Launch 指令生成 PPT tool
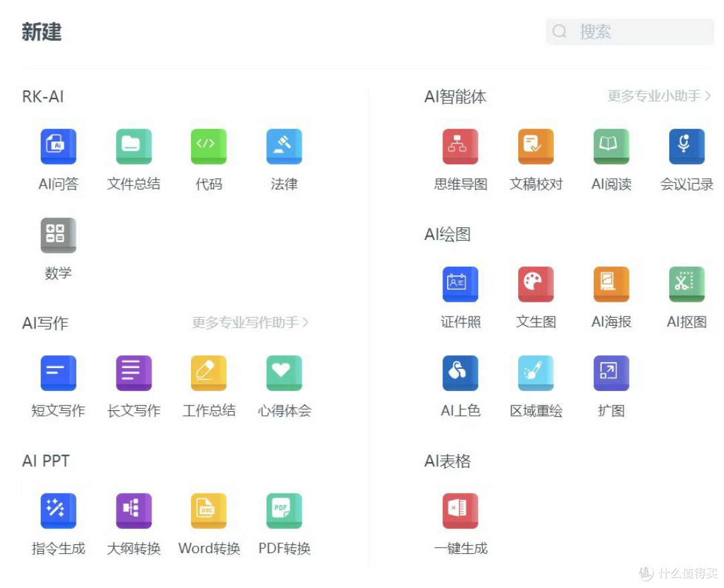 [58, 511]
